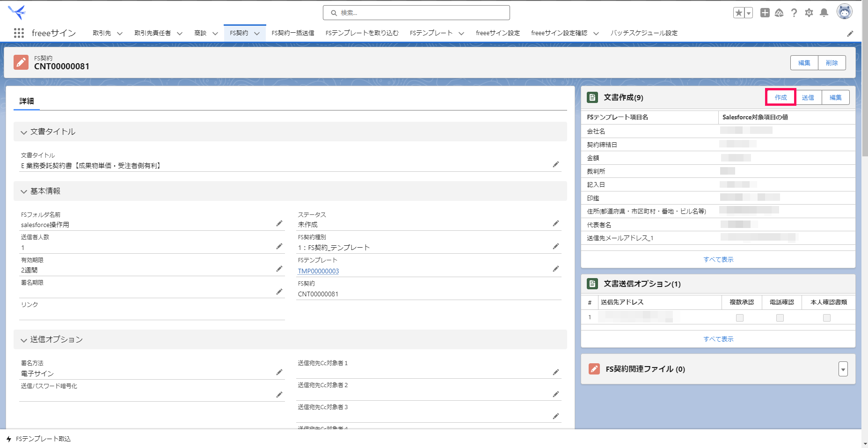
Task: Open favorites list dropdown arrow
Action: pos(749,13)
